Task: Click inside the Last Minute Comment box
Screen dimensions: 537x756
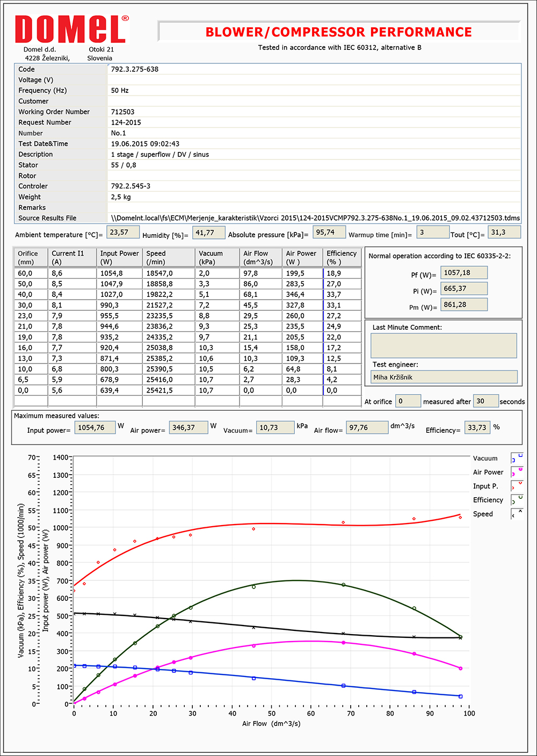Action: click(x=444, y=346)
